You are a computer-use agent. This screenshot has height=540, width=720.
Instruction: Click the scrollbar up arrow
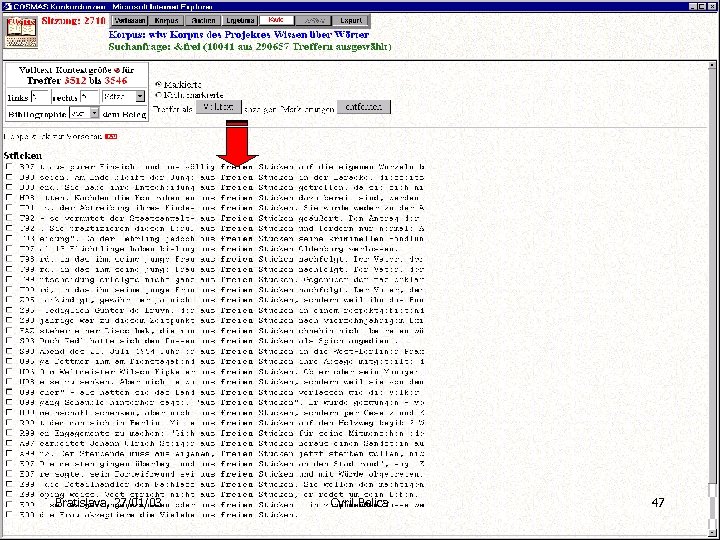click(x=712, y=65)
